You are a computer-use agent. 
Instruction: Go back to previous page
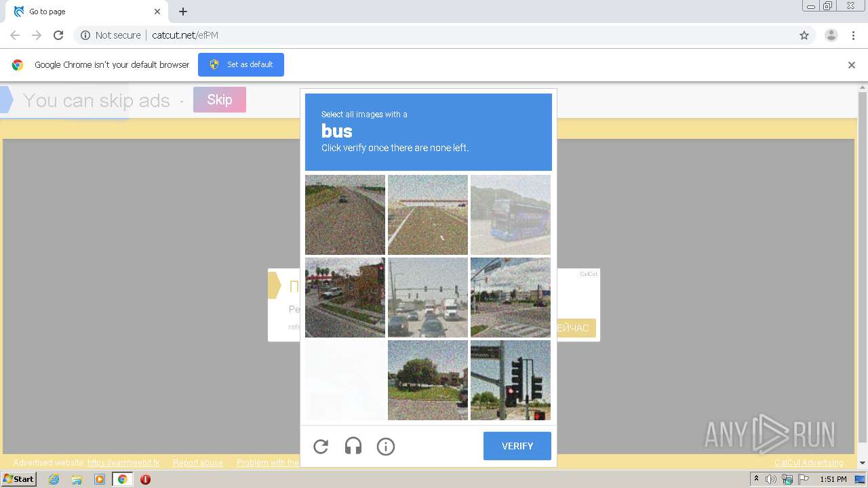[x=15, y=35]
